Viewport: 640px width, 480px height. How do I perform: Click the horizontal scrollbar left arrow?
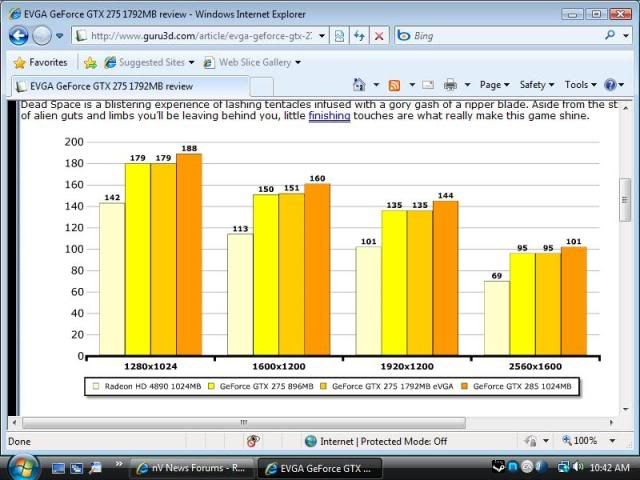click(x=14, y=423)
